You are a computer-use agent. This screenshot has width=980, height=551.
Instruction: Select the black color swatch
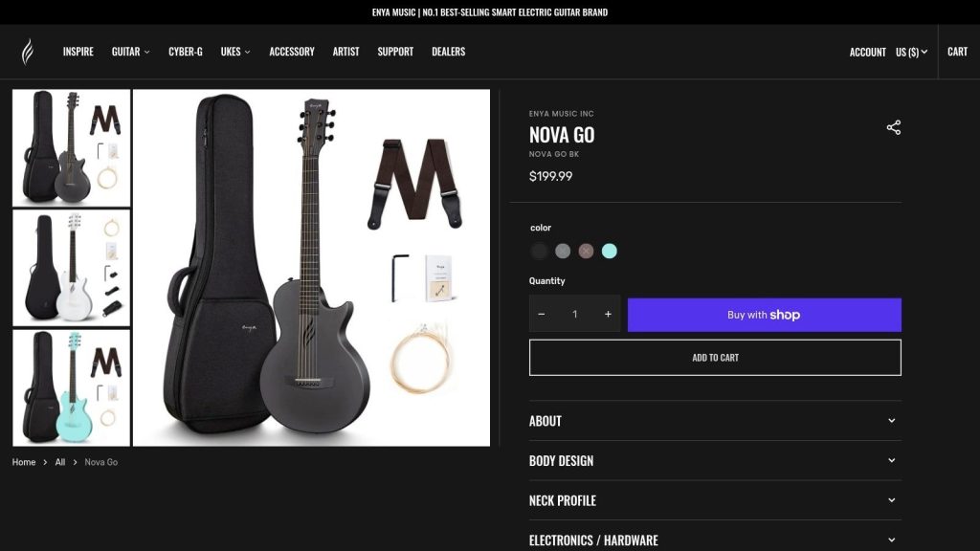(539, 252)
